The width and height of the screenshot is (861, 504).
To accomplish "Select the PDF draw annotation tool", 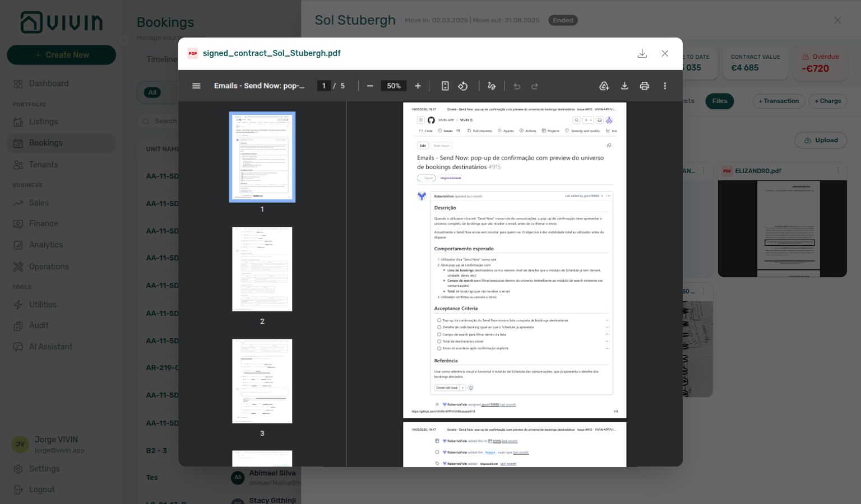I will pyautogui.click(x=492, y=86).
